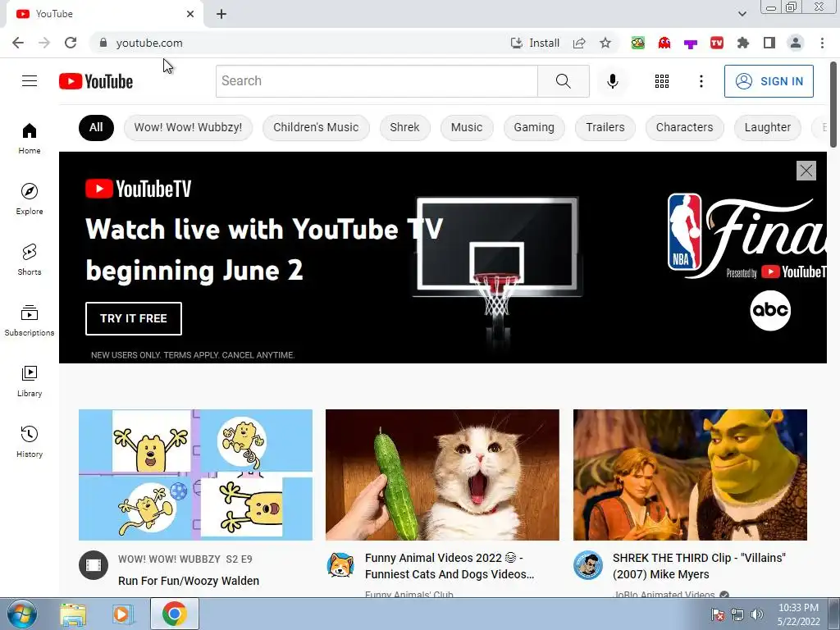Viewport: 840px width, 630px height.
Task: Open Run For Fun/Woozy Walden title
Action: (189, 581)
